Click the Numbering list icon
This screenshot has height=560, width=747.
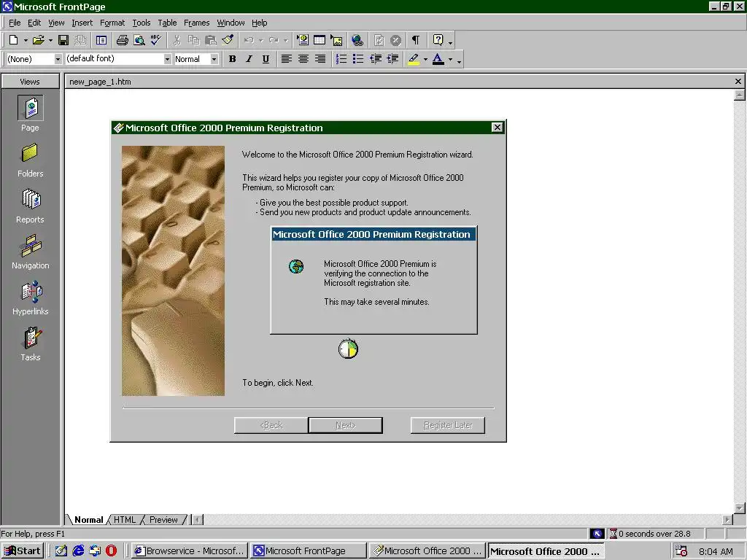point(341,59)
